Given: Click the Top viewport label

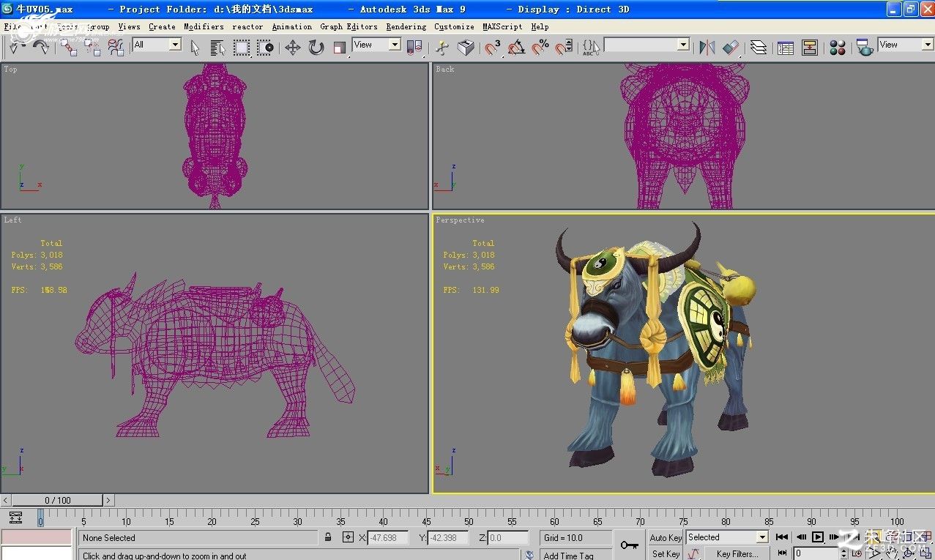Looking at the screenshot, I should pos(10,70).
